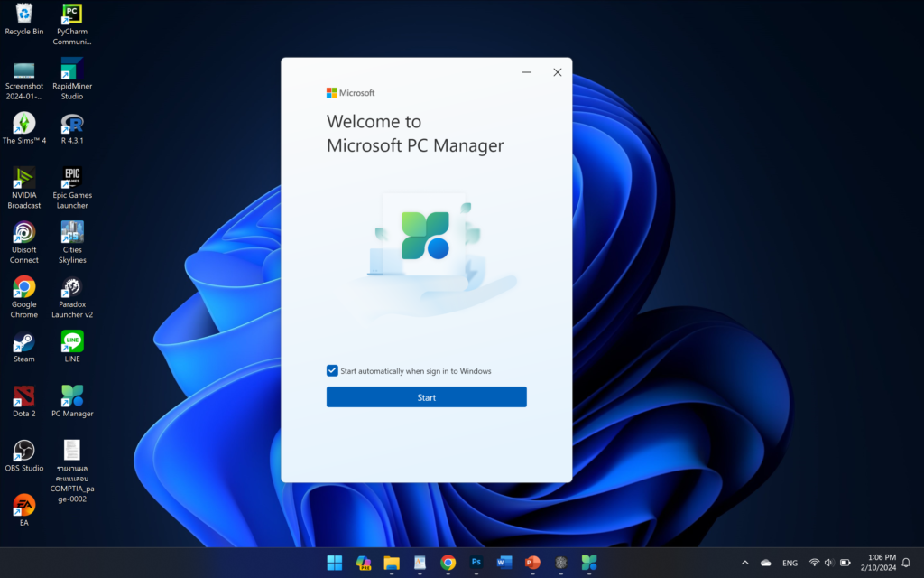Close the PC Manager welcome window

558,72
